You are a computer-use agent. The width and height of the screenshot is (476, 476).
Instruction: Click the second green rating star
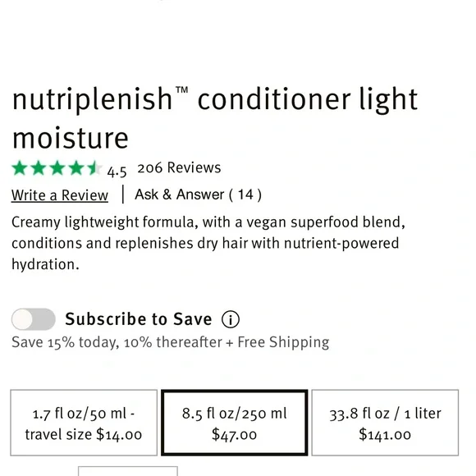point(39,168)
